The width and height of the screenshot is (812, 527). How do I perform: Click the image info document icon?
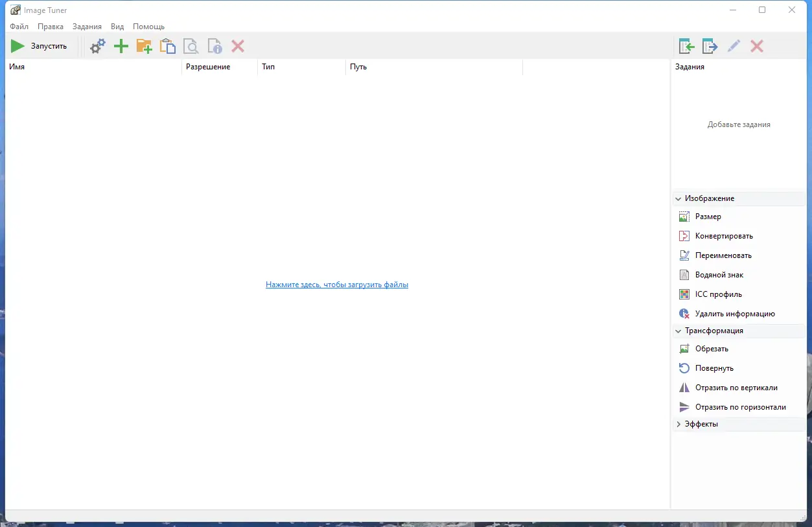point(215,46)
